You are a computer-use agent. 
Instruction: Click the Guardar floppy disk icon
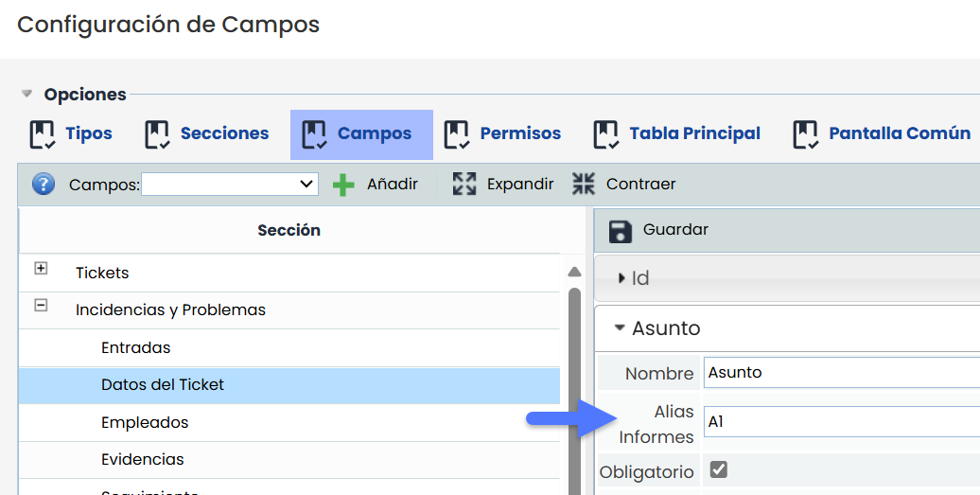620,230
